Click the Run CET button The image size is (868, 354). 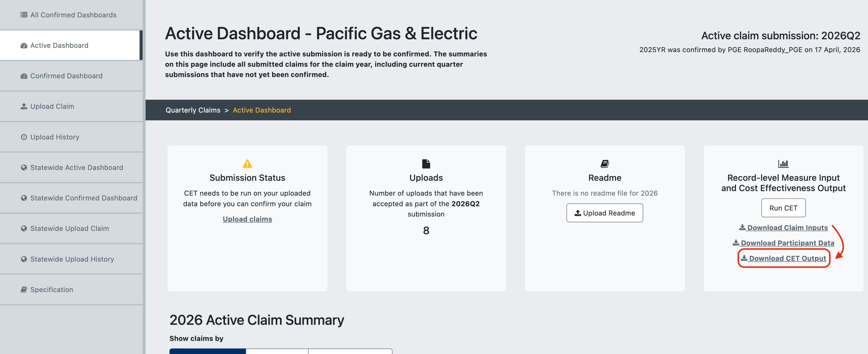click(x=783, y=208)
